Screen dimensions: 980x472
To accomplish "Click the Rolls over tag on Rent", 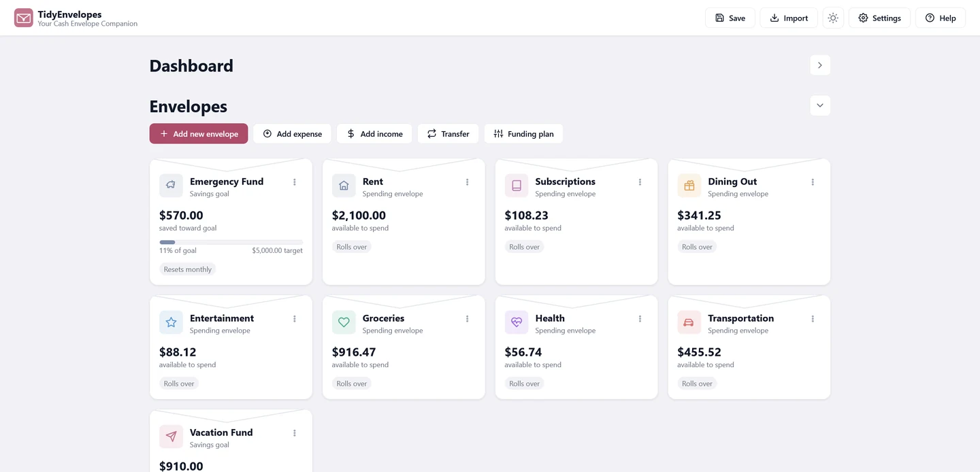I will [x=352, y=247].
